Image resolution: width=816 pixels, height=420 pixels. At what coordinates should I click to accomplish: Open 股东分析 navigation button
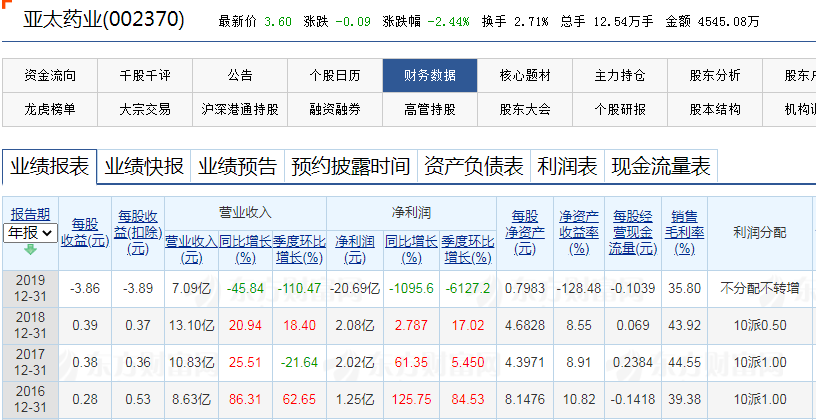coord(715,75)
